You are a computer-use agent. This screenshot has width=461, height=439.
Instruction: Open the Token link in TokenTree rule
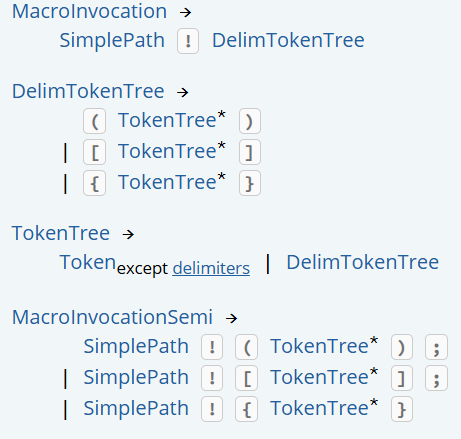tap(88, 262)
